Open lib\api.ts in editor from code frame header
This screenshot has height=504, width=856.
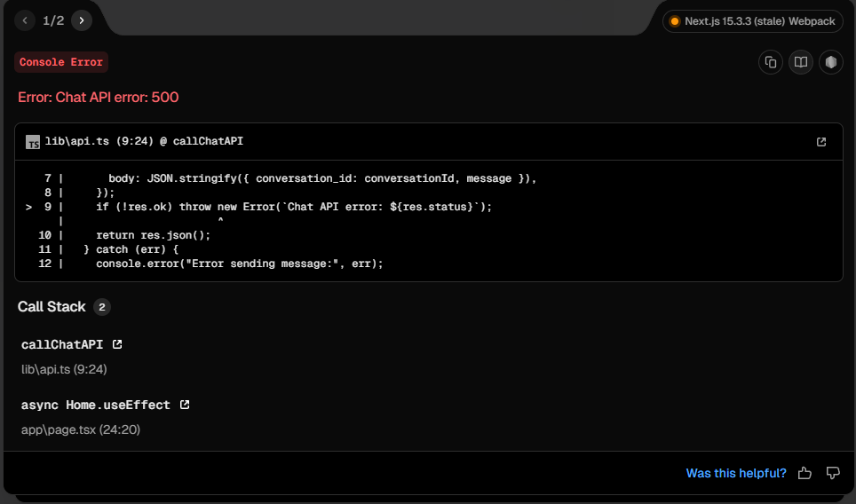tap(820, 142)
